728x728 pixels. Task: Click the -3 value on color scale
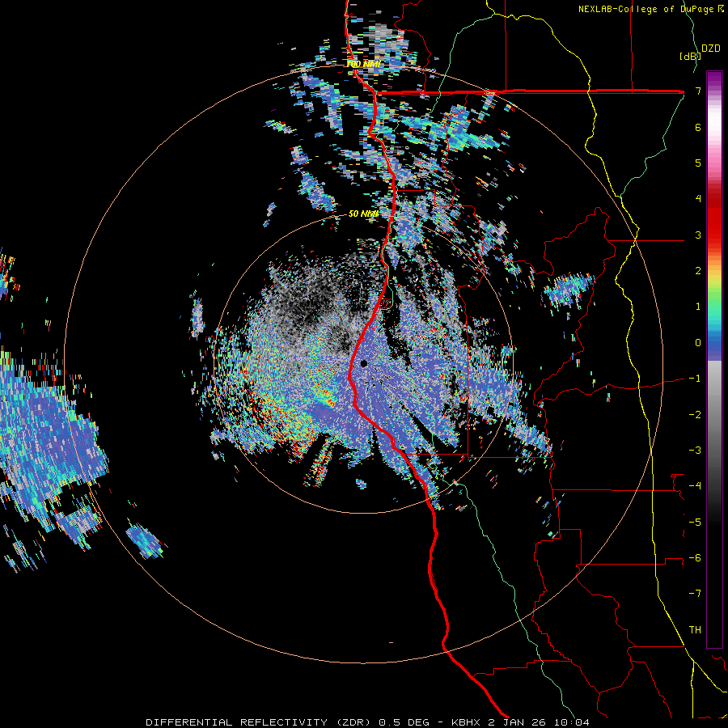point(695,451)
